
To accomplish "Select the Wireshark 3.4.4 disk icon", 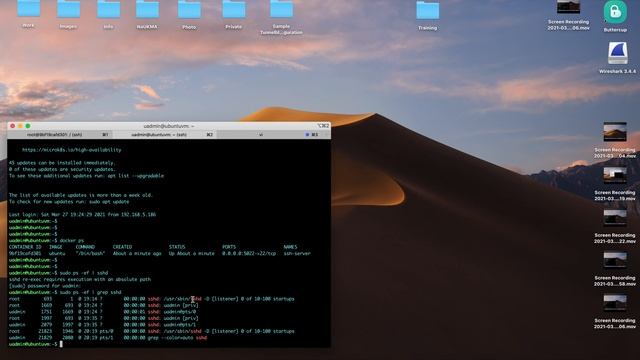I will click(617, 53).
